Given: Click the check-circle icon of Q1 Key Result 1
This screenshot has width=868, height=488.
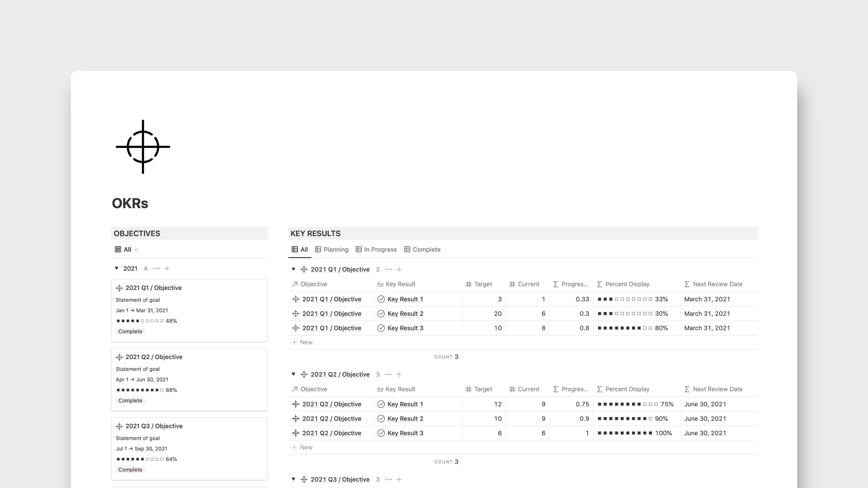Looking at the screenshot, I should pyautogui.click(x=381, y=299).
